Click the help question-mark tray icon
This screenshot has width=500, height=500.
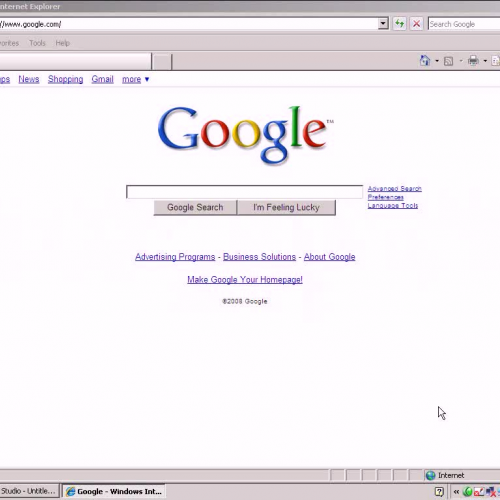point(439,491)
